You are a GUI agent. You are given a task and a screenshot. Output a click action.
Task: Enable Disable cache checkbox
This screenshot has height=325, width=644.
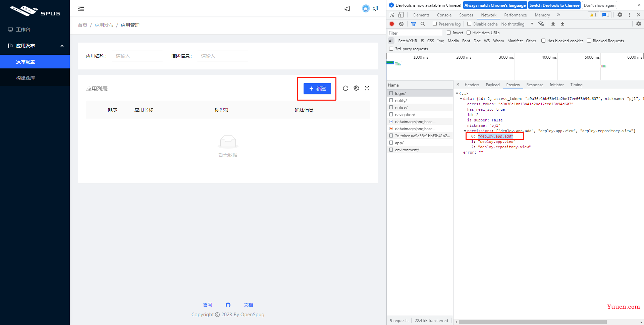[469, 24]
